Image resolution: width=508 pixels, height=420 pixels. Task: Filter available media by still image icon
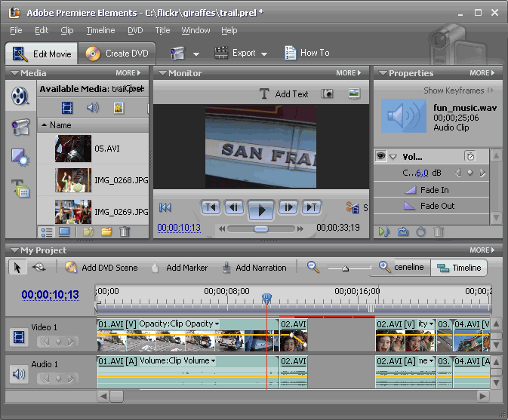click(x=119, y=108)
